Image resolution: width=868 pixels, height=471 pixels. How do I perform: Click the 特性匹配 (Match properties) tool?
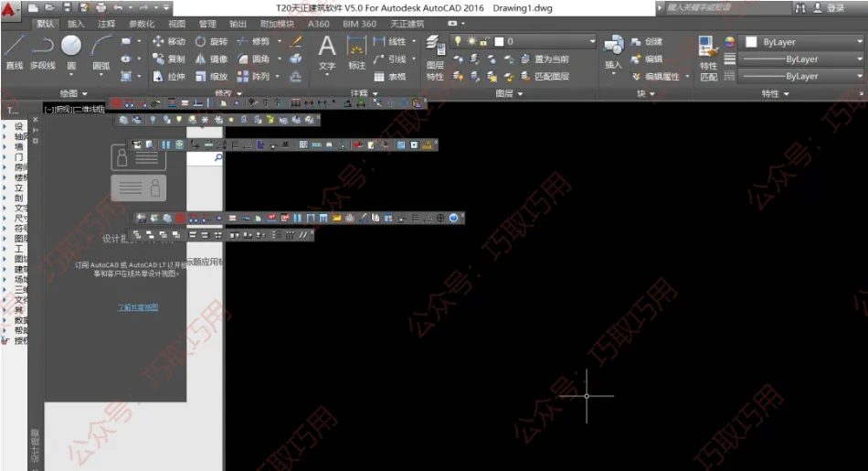[x=709, y=59]
